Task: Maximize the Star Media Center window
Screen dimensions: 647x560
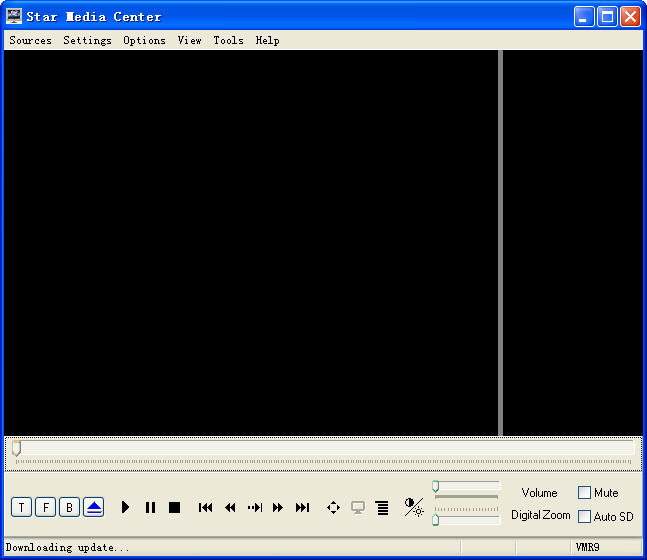Action: [607, 17]
